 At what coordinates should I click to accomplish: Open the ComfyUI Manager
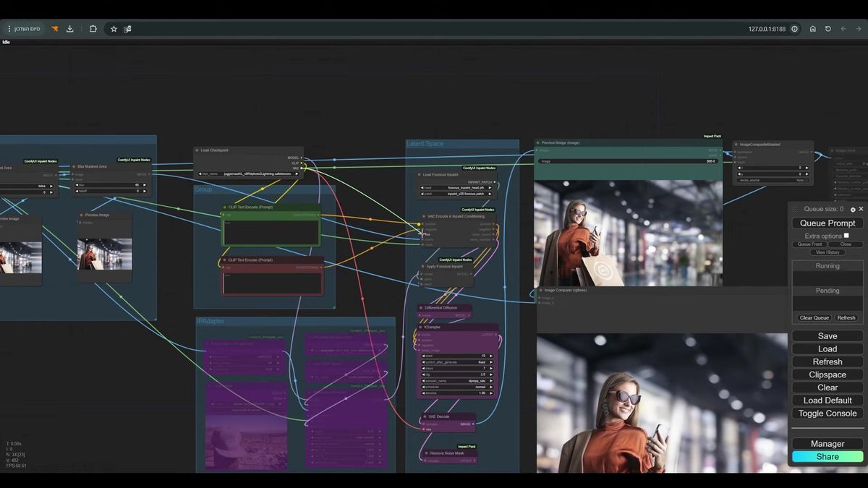(827, 444)
